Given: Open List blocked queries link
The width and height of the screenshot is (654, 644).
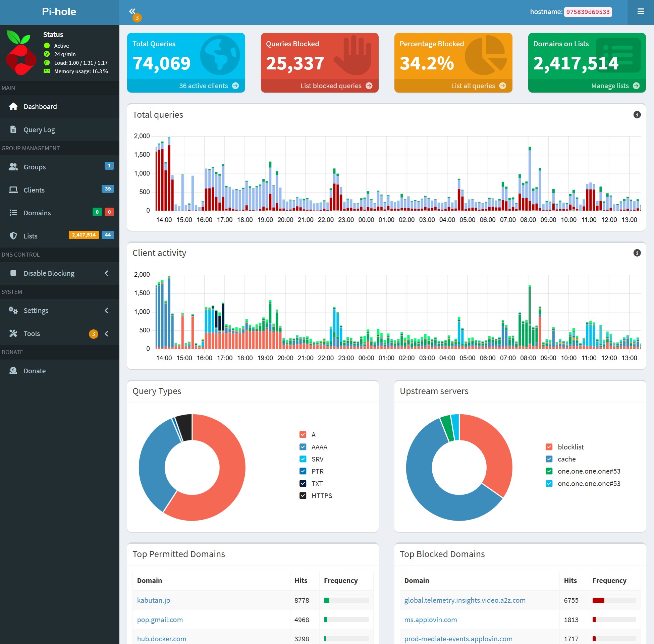Looking at the screenshot, I should pos(331,86).
